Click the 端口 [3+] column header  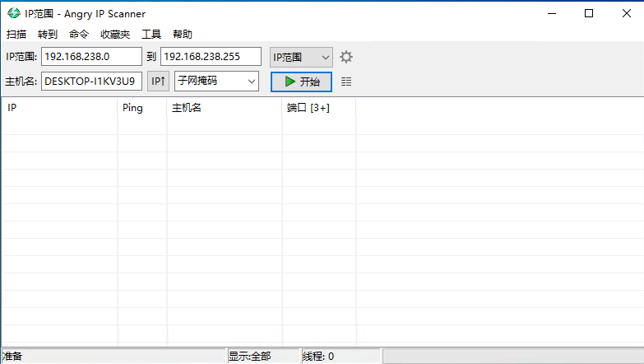coord(319,108)
